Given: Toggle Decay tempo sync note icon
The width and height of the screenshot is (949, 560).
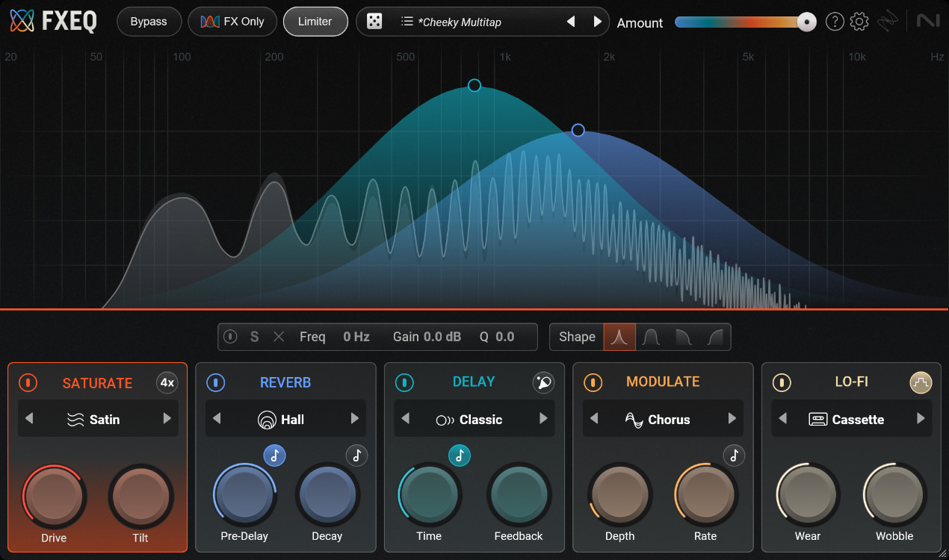Looking at the screenshot, I should [356, 455].
